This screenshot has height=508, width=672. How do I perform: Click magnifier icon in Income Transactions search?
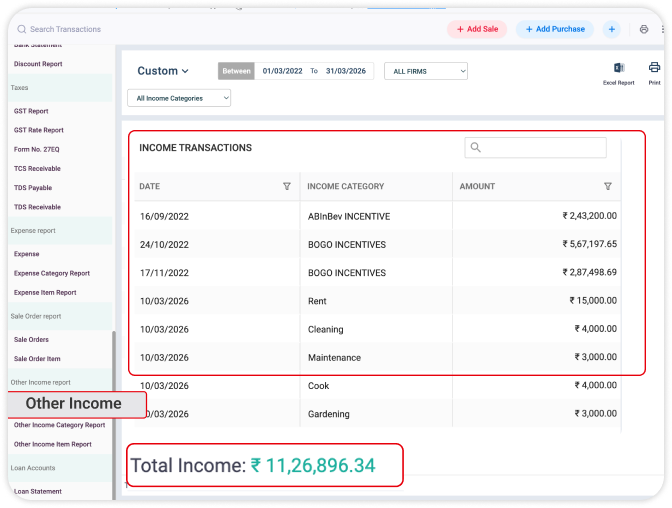click(475, 147)
